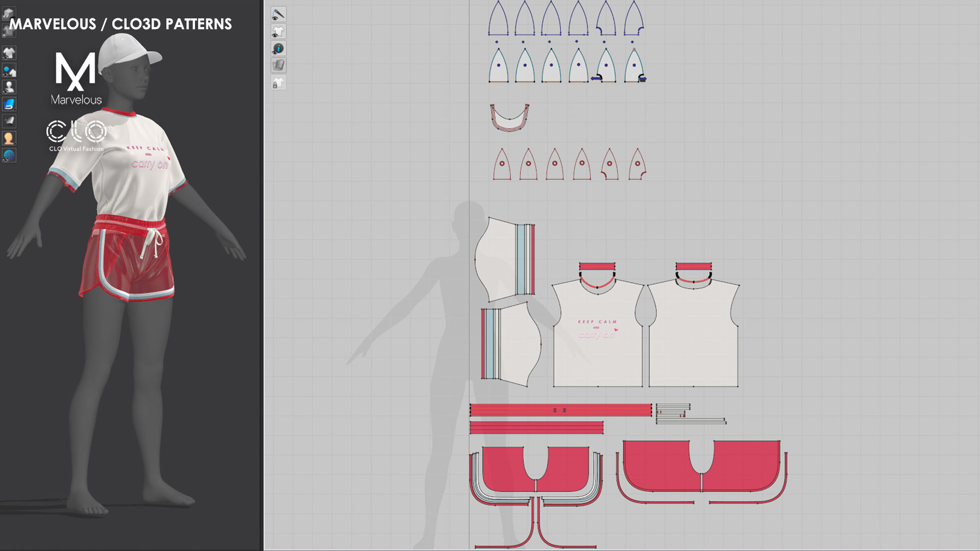The height and width of the screenshot is (551, 980).
Task: Toggle sewing line visibility needle icon
Action: click(278, 14)
